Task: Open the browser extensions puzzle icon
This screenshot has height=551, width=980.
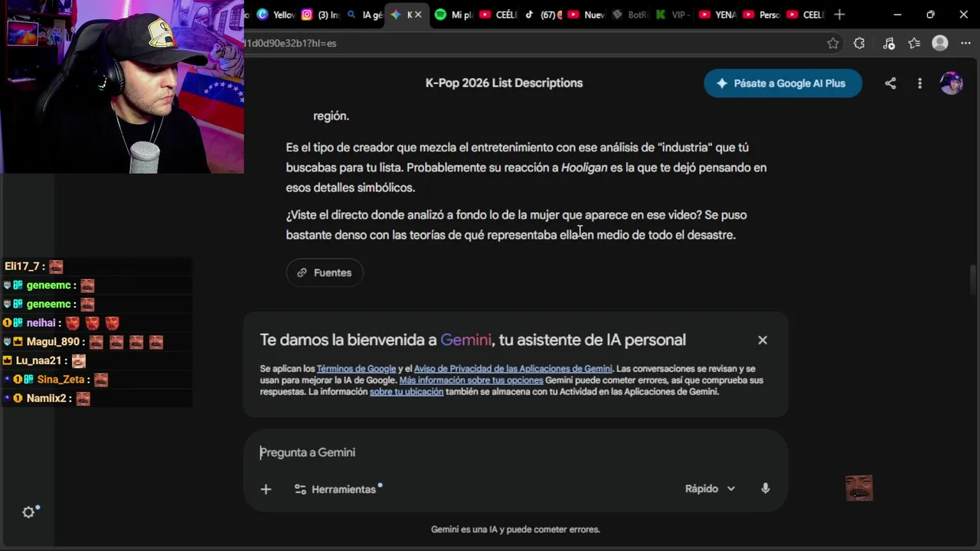Action: point(859,44)
